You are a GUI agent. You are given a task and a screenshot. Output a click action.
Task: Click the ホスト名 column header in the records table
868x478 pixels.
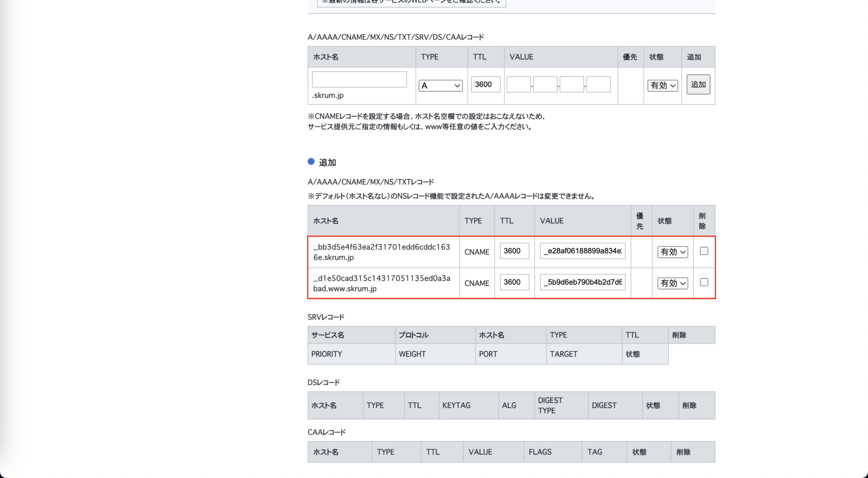pyautogui.click(x=325, y=220)
